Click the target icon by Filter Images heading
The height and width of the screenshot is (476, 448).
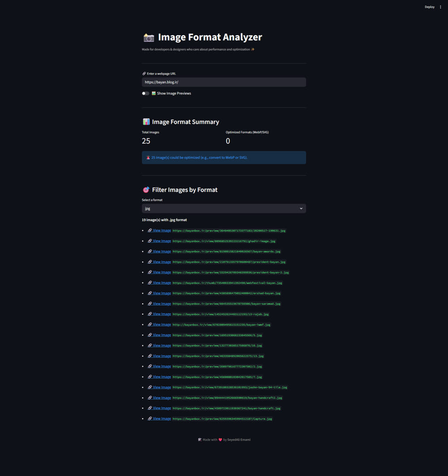146,190
